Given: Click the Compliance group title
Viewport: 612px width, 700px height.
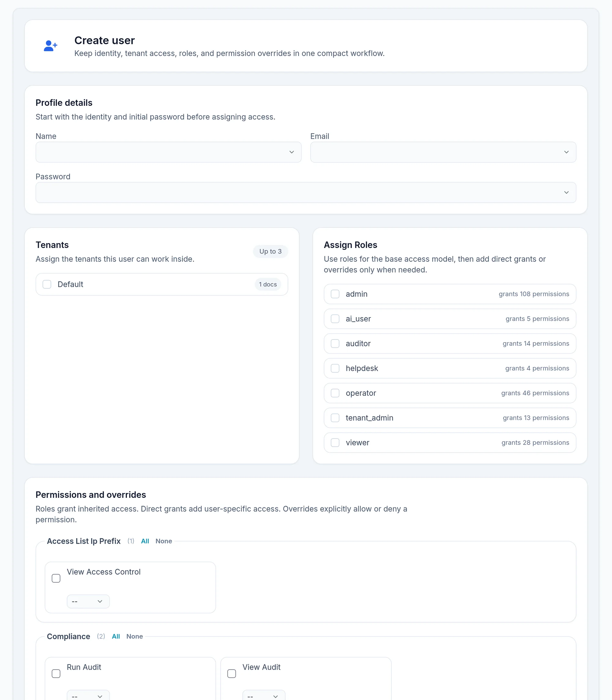Looking at the screenshot, I should (69, 636).
